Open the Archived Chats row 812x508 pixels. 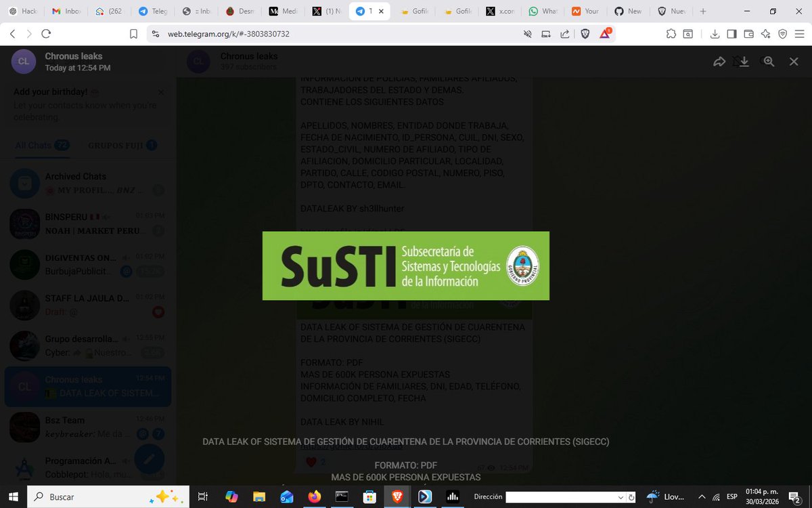click(88, 183)
